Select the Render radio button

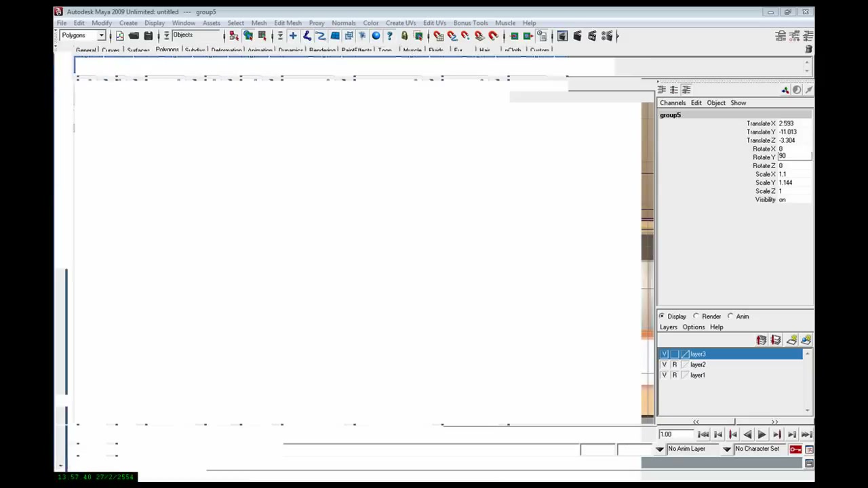(x=696, y=317)
